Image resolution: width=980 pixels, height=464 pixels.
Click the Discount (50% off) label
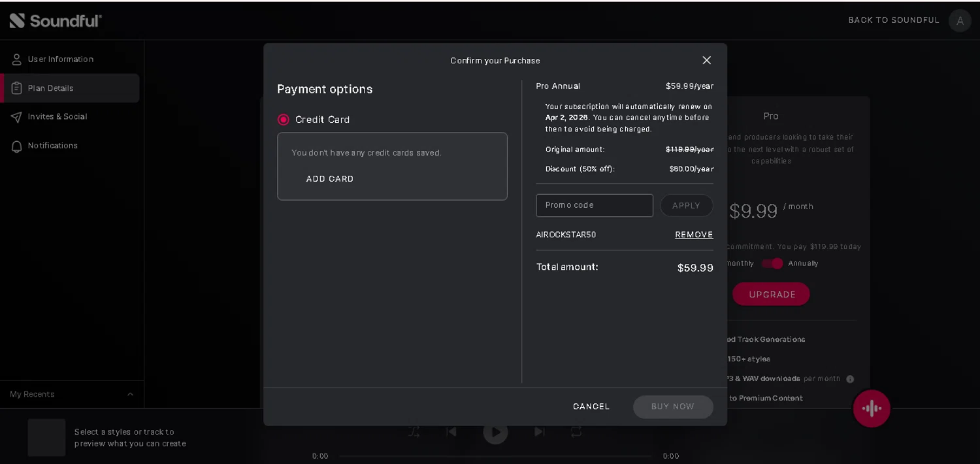(580, 169)
